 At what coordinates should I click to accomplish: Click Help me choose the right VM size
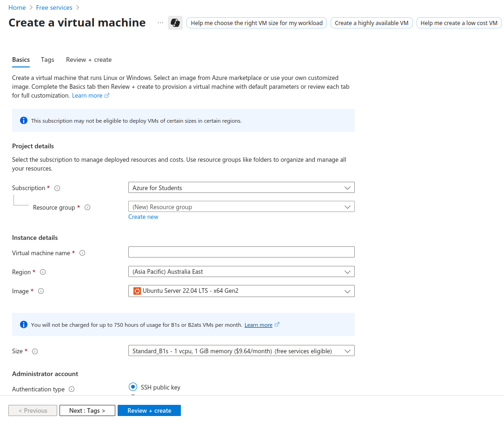257,23
